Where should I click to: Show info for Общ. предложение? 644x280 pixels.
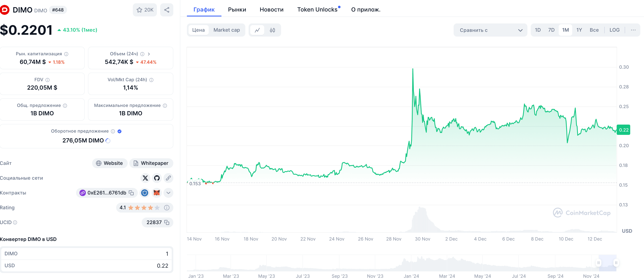pyautogui.click(x=65, y=105)
